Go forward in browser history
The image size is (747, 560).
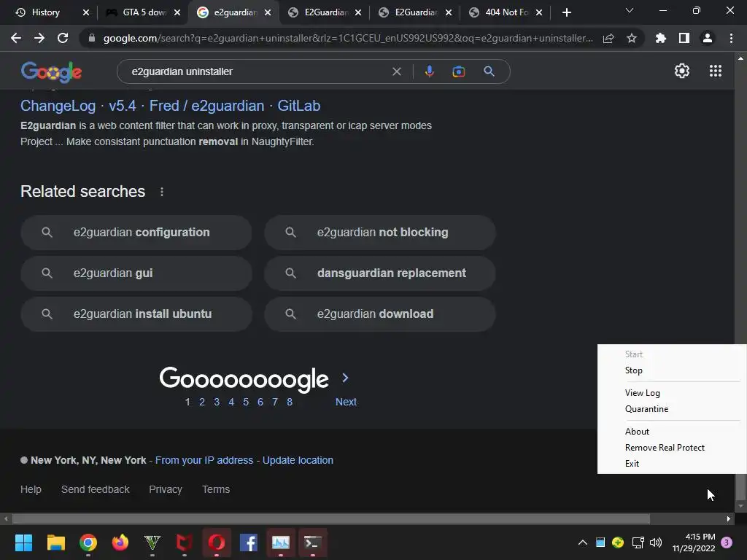(39, 38)
